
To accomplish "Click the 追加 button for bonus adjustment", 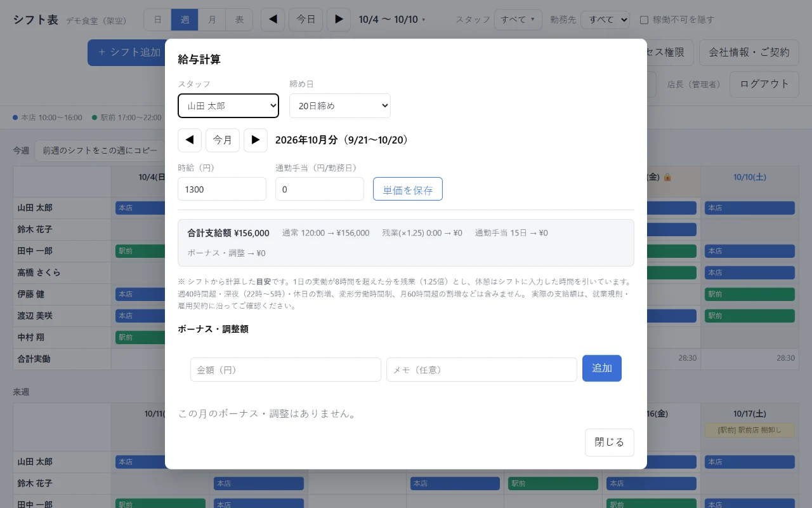I will (x=602, y=368).
